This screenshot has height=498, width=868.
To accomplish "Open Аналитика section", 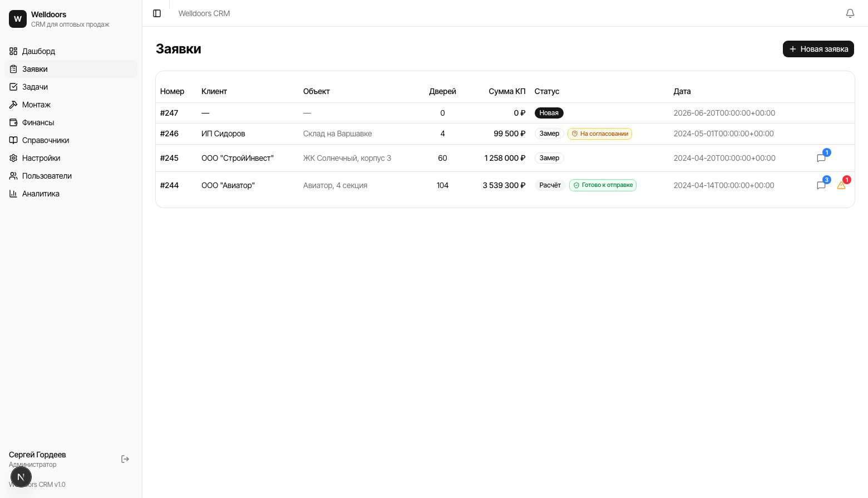I will click(x=71, y=194).
